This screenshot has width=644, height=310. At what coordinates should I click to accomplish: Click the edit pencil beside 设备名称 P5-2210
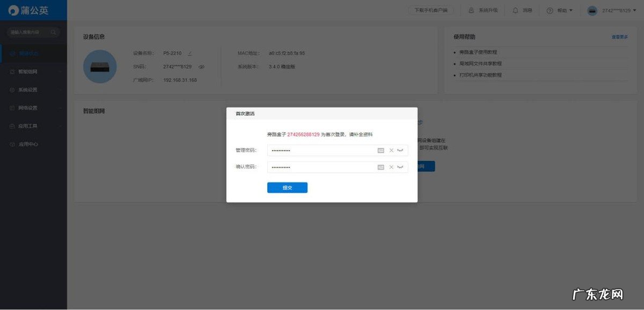coord(189,53)
